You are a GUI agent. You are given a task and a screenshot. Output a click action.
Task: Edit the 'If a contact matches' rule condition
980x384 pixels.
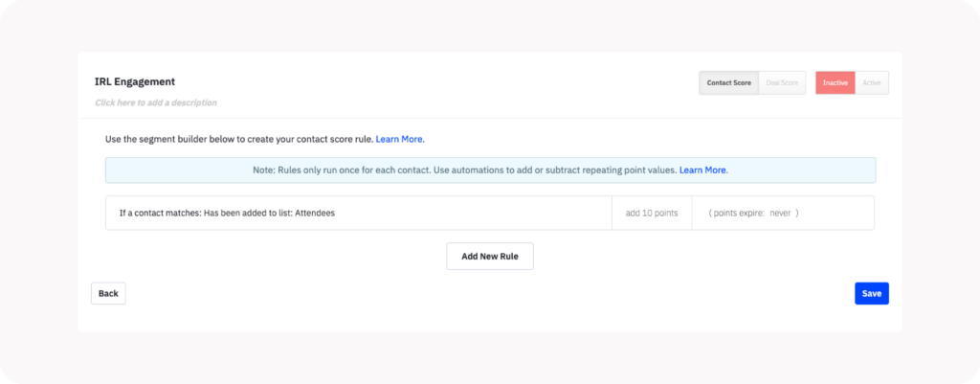coord(359,213)
